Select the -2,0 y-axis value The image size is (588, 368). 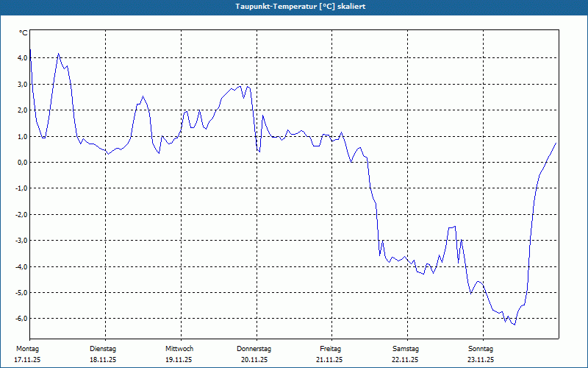(21, 214)
